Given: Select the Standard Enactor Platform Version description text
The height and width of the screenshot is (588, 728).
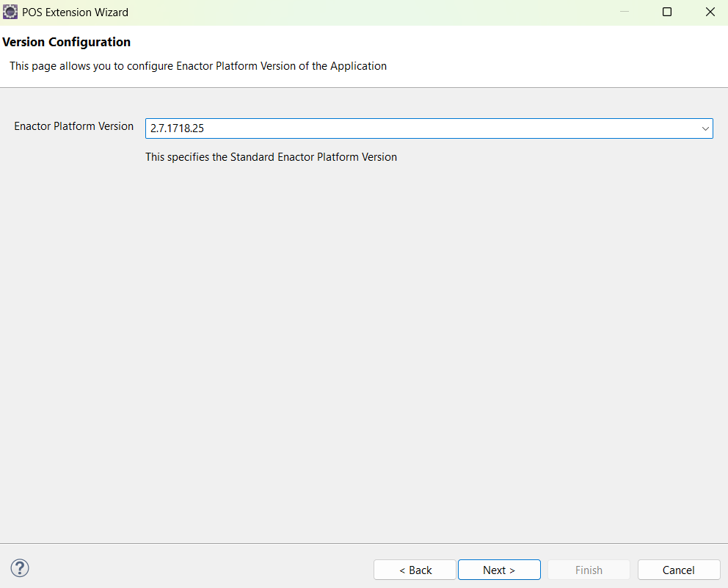Looking at the screenshot, I should tap(271, 156).
